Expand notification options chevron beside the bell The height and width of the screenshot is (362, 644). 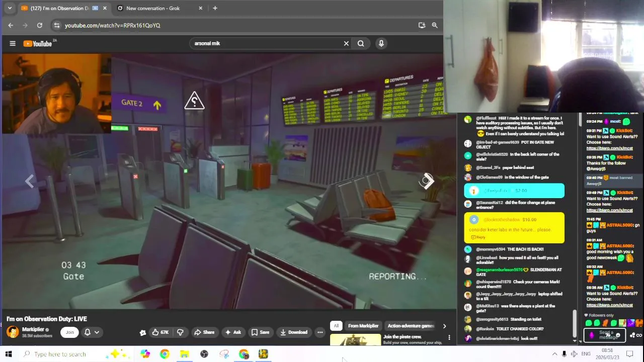pyautogui.click(x=97, y=332)
